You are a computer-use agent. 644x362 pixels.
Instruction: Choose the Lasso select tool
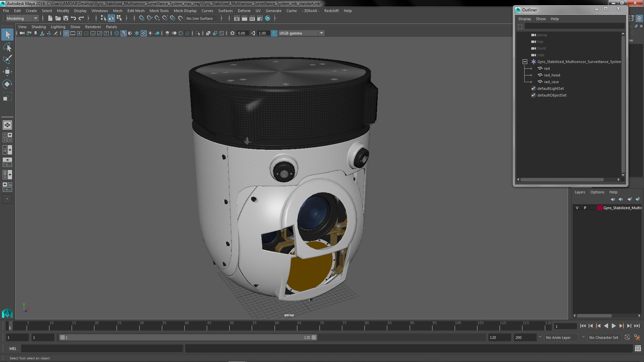click(7, 47)
